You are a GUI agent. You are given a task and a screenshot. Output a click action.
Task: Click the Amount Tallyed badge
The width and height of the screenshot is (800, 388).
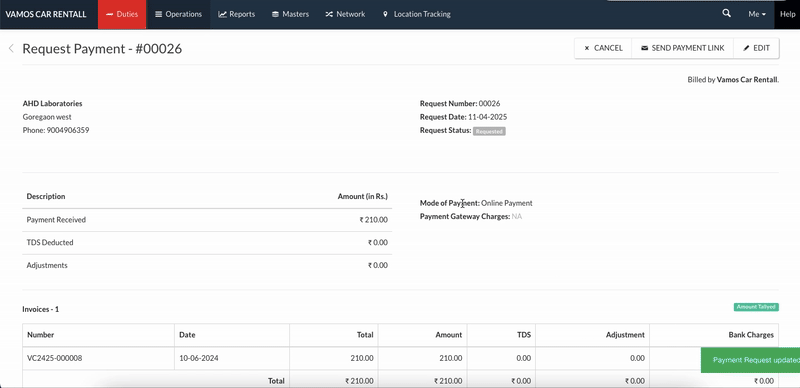pos(756,307)
